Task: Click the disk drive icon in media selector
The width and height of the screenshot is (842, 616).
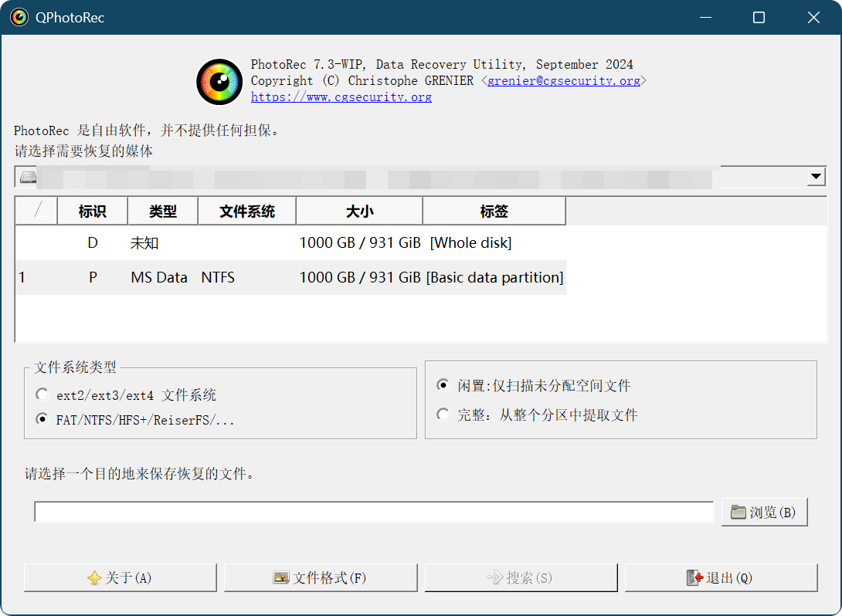Action: [x=28, y=177]
